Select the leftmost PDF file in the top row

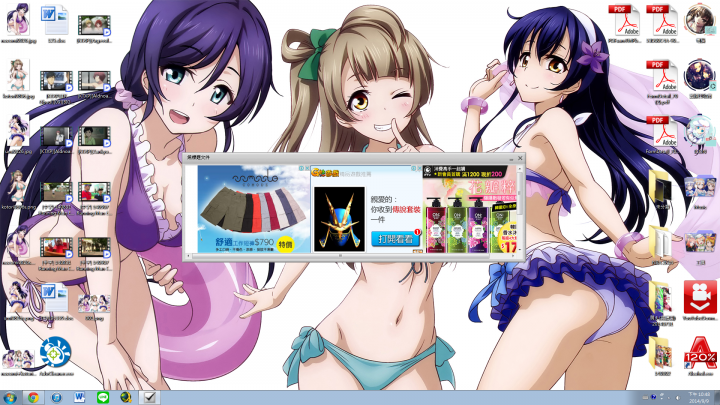point(624,24)
